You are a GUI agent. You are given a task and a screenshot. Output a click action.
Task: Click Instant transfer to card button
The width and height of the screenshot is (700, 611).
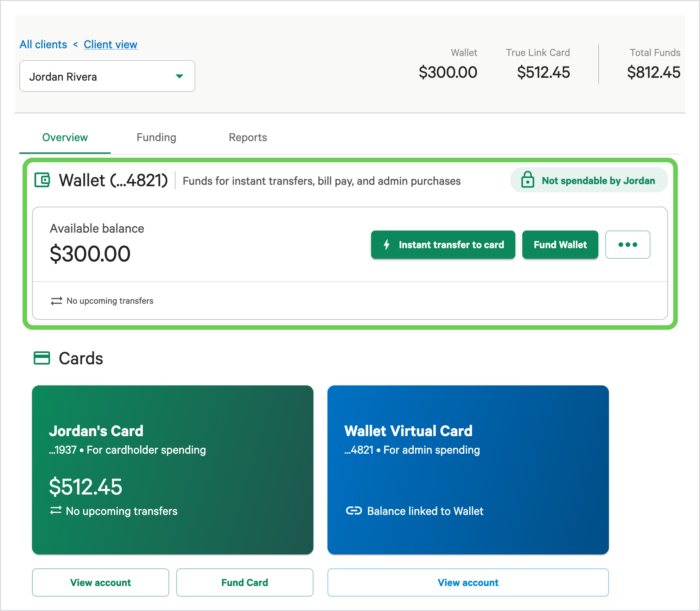tap(443, 245)
